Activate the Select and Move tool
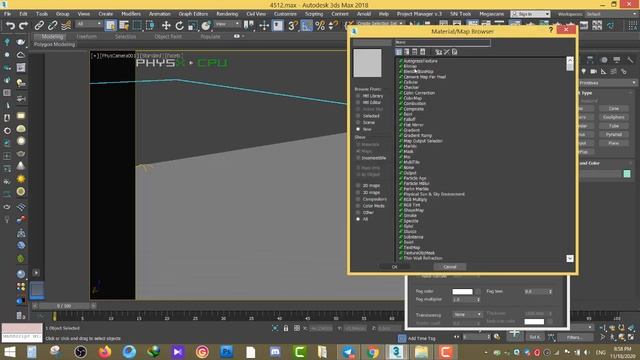640x360 pixels. tap(166, 25)
